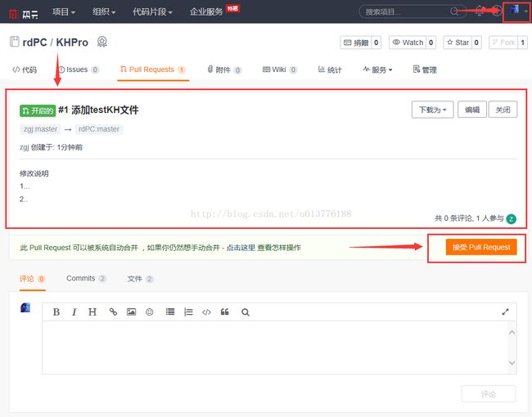Click the Fork button
Image resolution: width=532 pixels, height=417 pixels.
coord(503,43)
